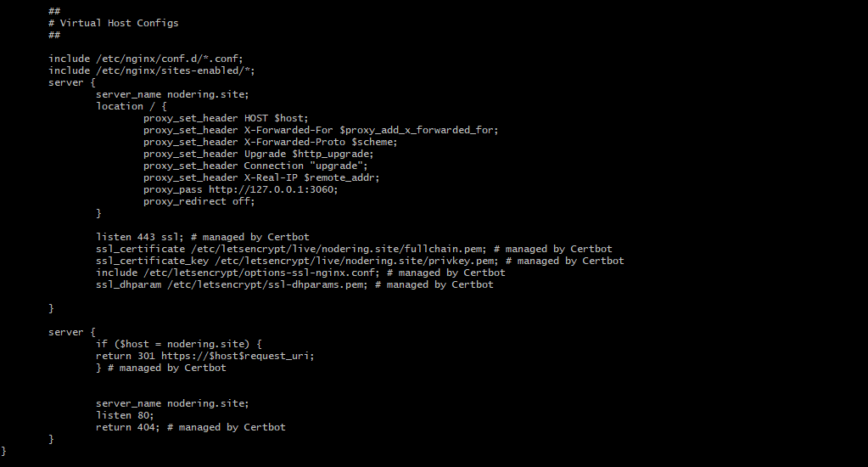Click the 'proxy_redirect off;' line
This screenshot has width=868, height=467.
click(x=199, y=201)
